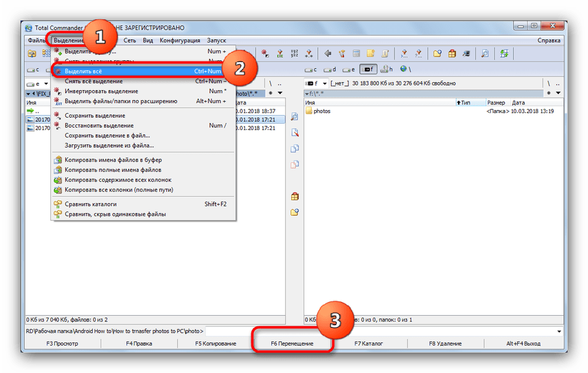Click move files icon in middle button strip
Viewport: 588px width, 373px height.
tap(295, 164)
